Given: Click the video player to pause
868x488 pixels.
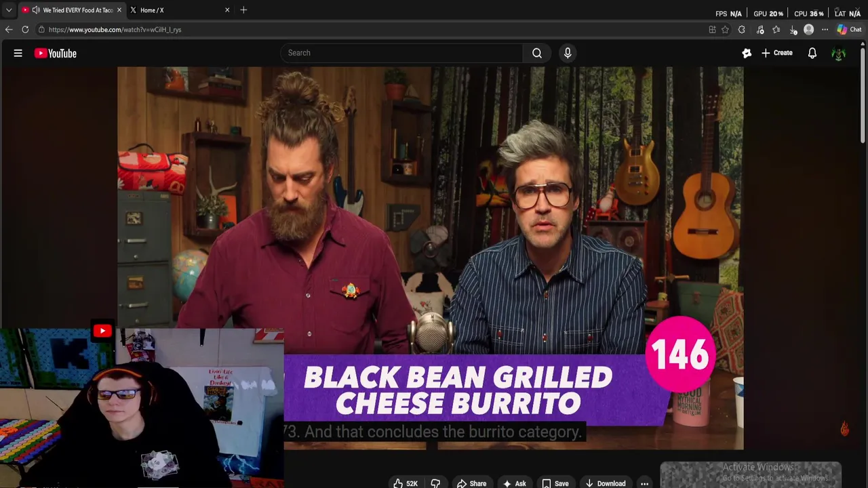Looking at the screenshot, I should pos(430,258).
